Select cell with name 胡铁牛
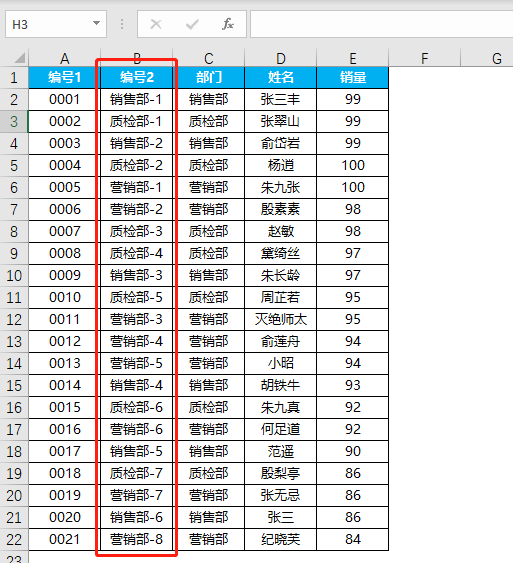 click(x=281, y=386)
